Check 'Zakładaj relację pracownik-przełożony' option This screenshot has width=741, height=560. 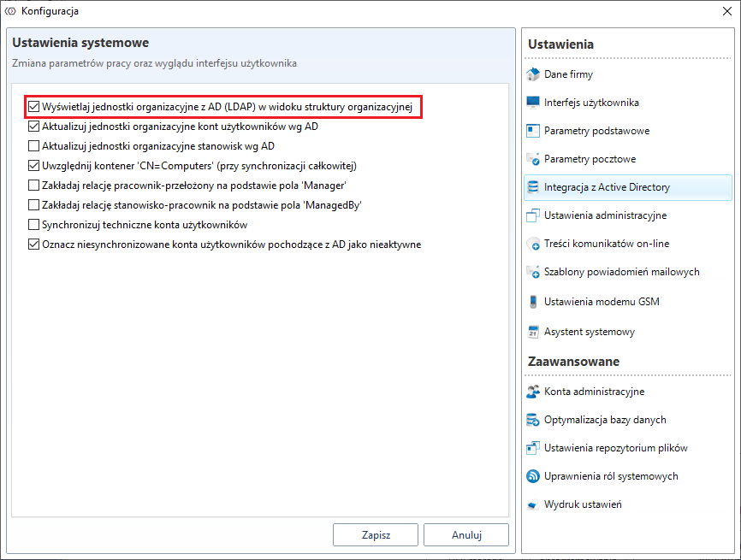pos(34,186)
